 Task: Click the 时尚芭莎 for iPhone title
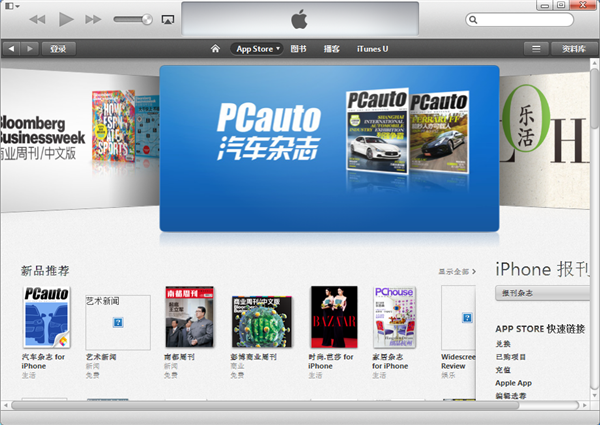[x=331, y=361]
